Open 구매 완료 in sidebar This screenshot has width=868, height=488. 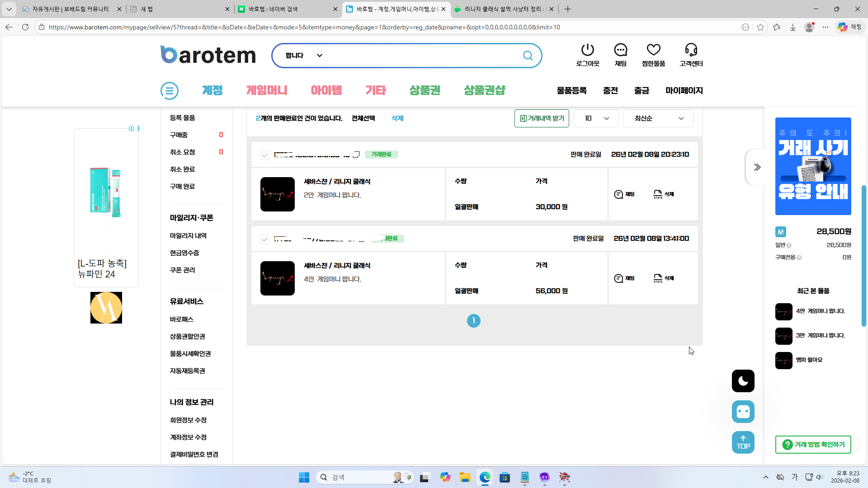point(183,187)
